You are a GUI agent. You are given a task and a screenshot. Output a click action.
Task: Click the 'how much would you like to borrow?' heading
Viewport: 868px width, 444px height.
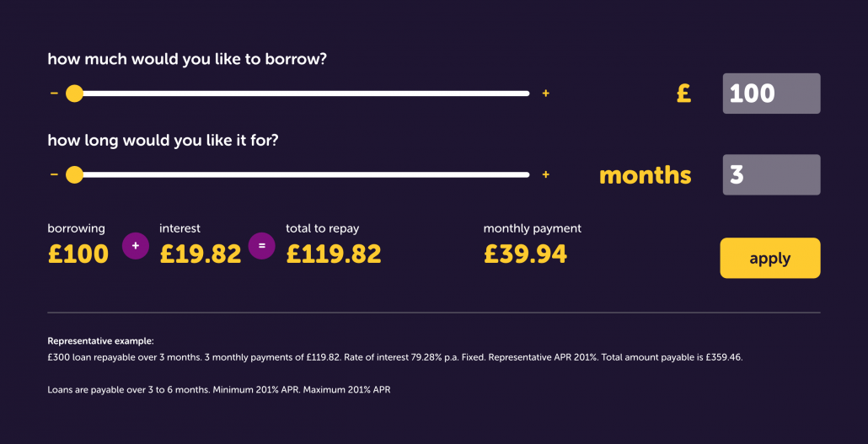(187, 59)
